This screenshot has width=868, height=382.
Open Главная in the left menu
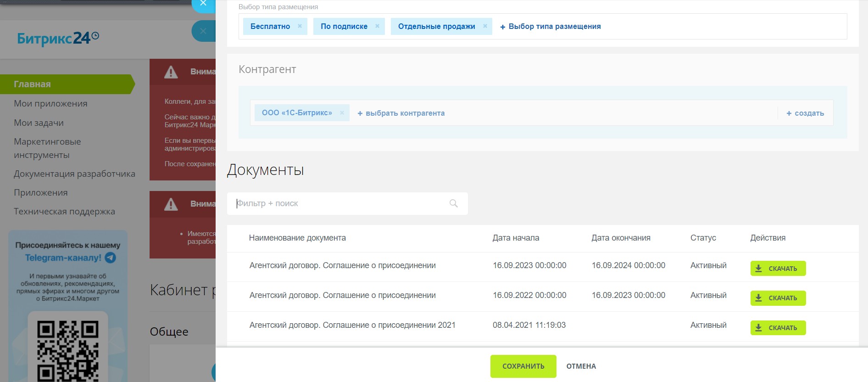tap(67, 84)
